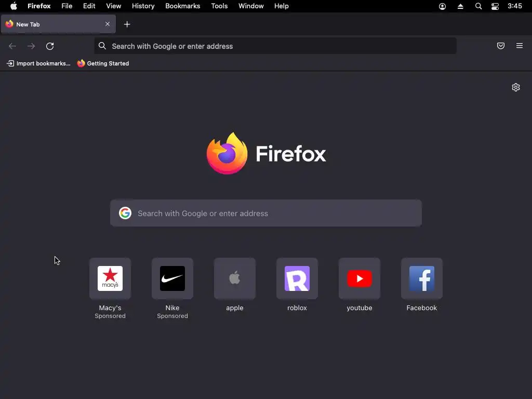532x399 pixels.
Task: Open the Getting Started bookmark
Action: coord(103,63)
